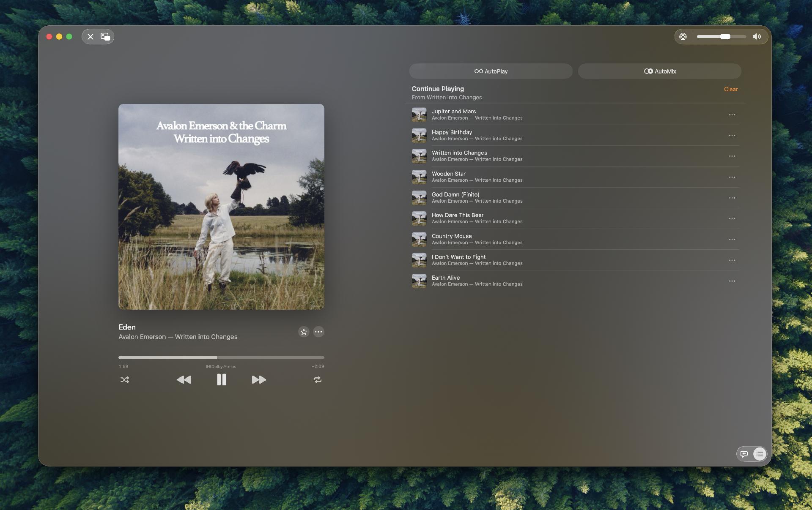The height and width of the screenshot is (510, 812).
Task: Skip forward to the next track
Action: 259,380
